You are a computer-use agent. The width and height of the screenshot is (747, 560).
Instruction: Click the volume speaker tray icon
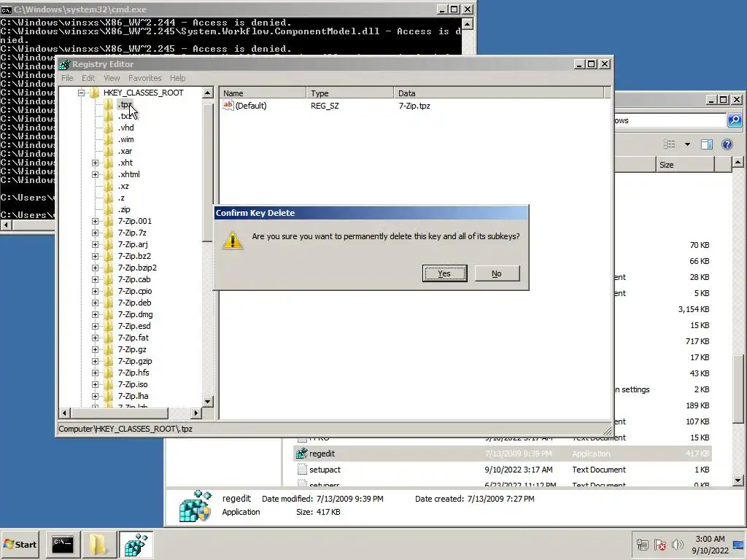point(677,544)
